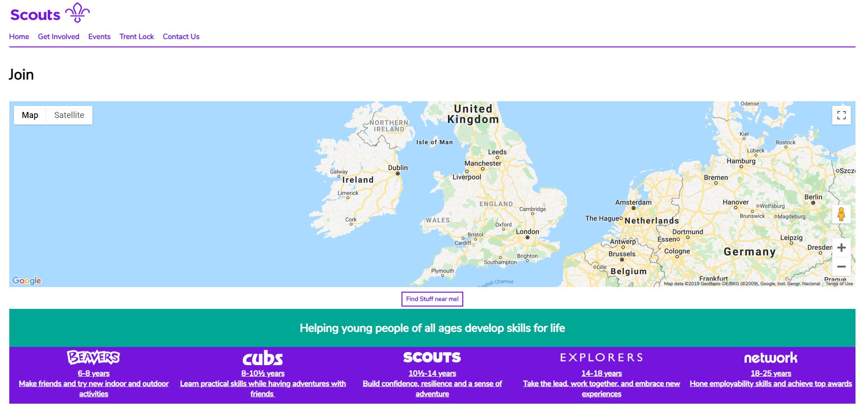
Task: Click the Cubs section logo
Action: click(263, 358)
